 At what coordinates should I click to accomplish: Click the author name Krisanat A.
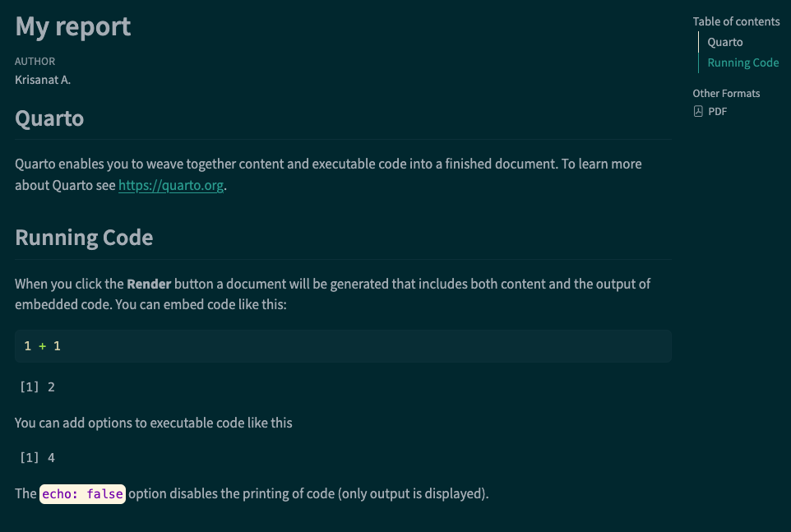[43, 80]
